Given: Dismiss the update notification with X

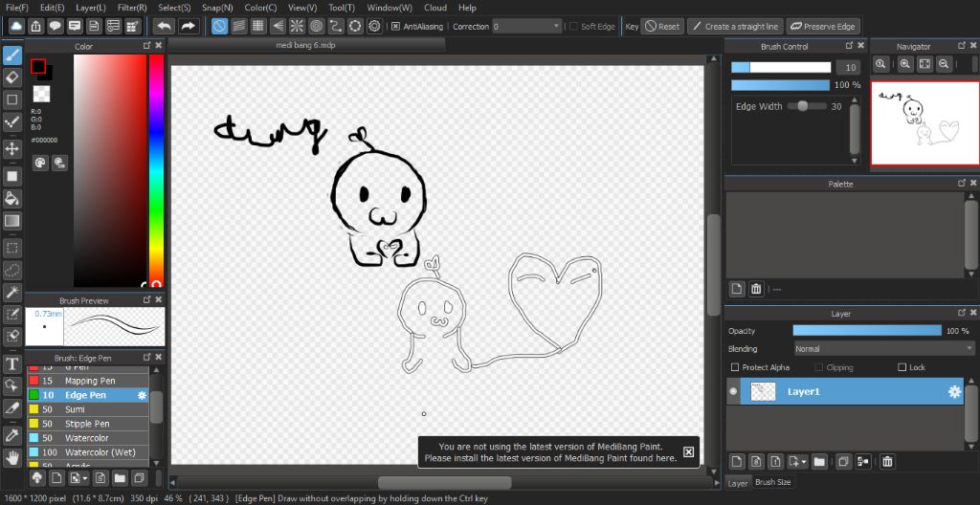Looking at the screenshot, I should click(688, 451).
